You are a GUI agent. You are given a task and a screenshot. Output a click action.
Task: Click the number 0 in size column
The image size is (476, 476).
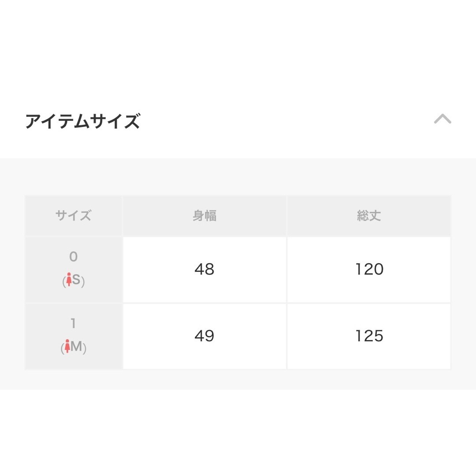click(74, 257)
